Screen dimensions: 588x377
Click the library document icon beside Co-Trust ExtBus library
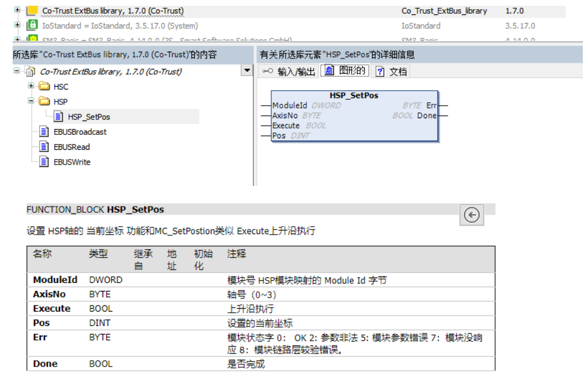click(30, 71)
